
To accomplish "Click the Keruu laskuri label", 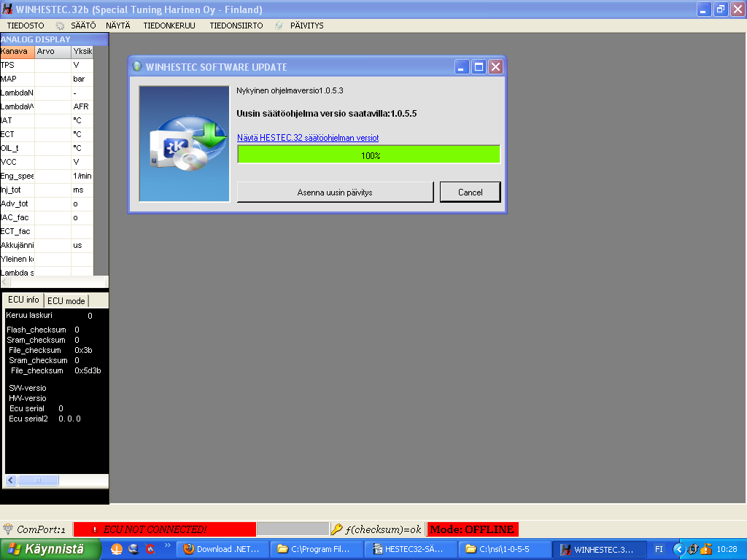I will tap(29, 315).
